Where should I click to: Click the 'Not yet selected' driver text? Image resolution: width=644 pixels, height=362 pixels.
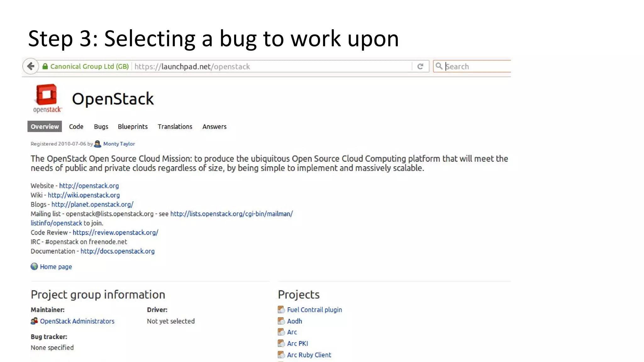[171, 321]
